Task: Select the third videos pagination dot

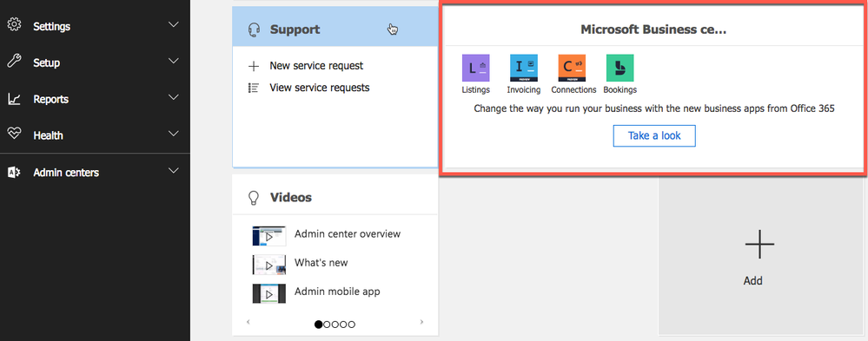Action: (335, 325)
